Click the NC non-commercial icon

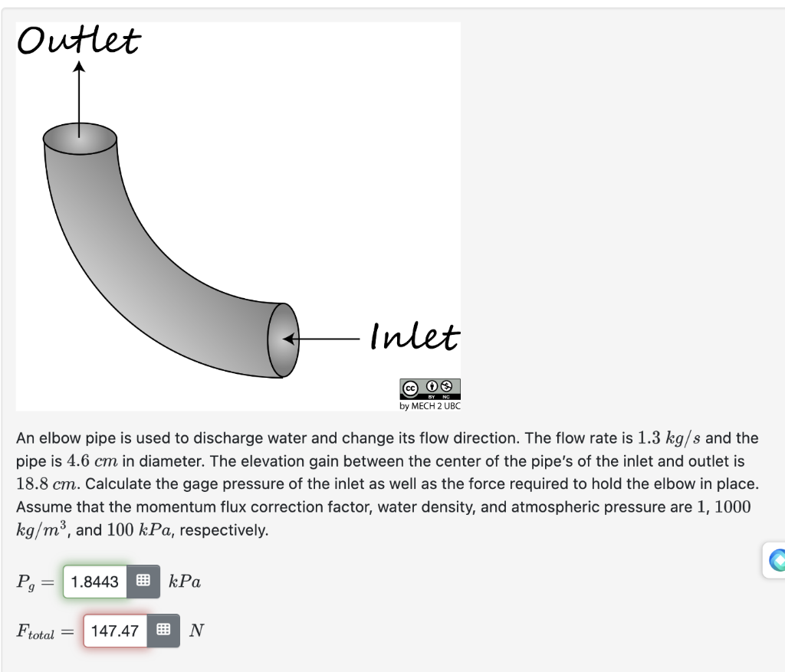click(x=448, y=387)
